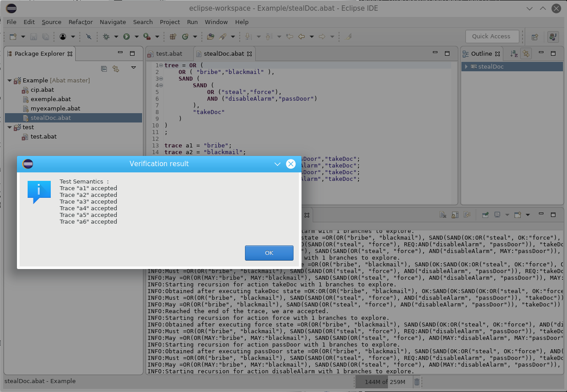Screen dimensions: 567x392
Task: Click OK in Verification result dialog
Action: tap(269, 253)
